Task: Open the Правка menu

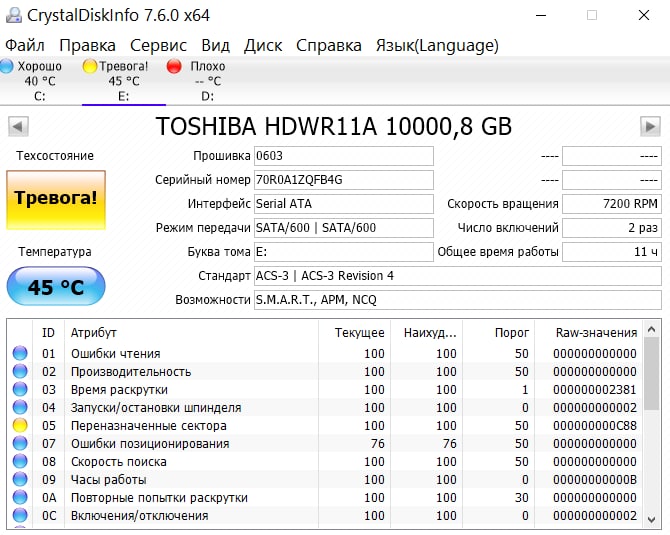Action: [87, 45]
